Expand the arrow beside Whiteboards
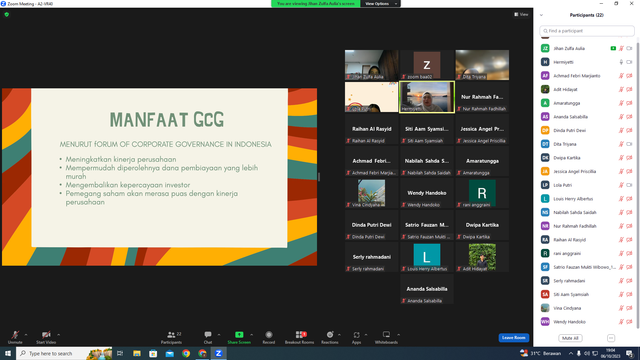The height and width of the screenshot is (360, 640). tap(398, 335)
